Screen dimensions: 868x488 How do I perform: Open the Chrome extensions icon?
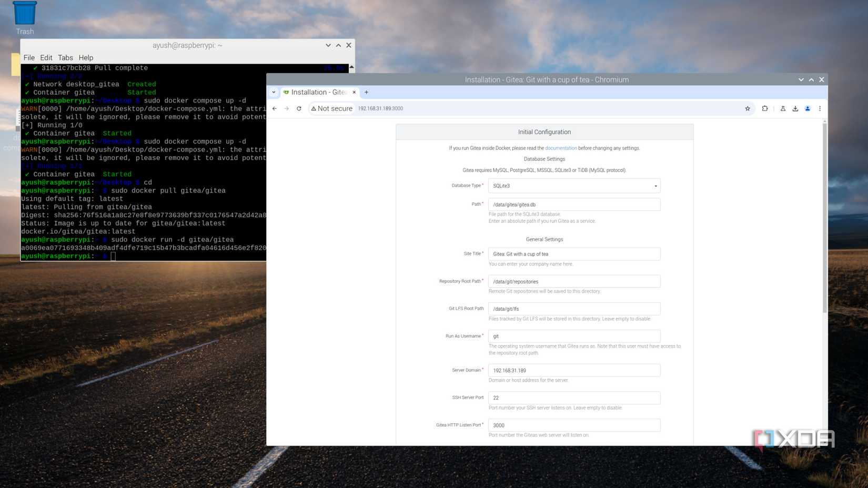tap(764, 108)
